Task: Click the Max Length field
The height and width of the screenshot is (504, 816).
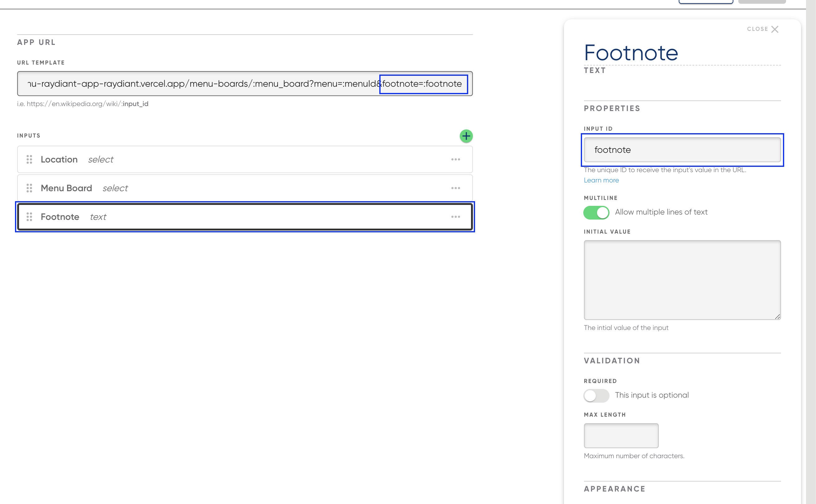Action: 621,435
